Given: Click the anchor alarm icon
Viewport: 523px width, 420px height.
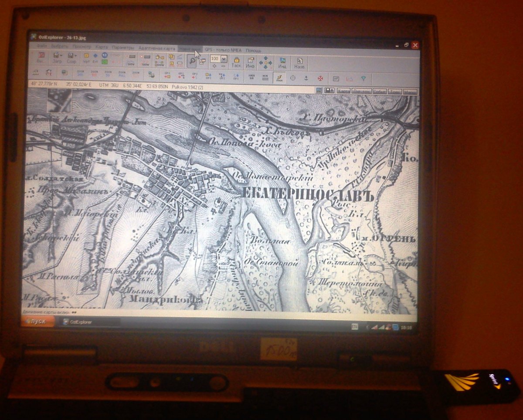Looking at the screenshot, I should click(306, 78).
